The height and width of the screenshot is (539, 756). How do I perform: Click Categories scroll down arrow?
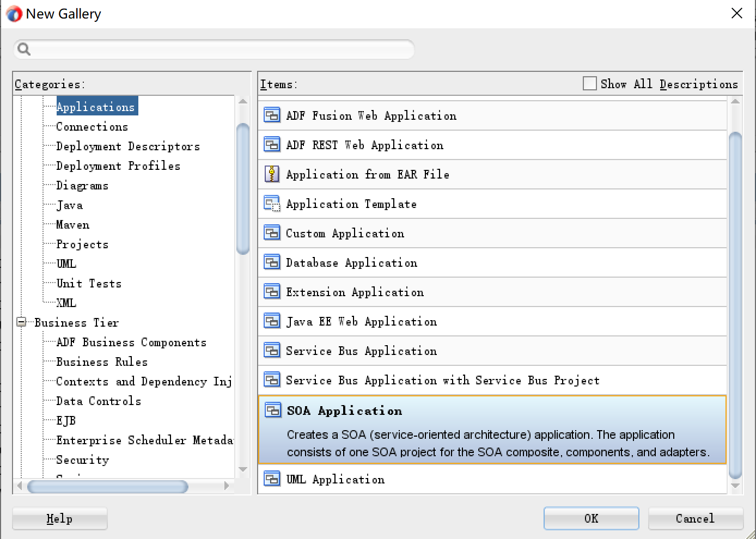(243, 469)
